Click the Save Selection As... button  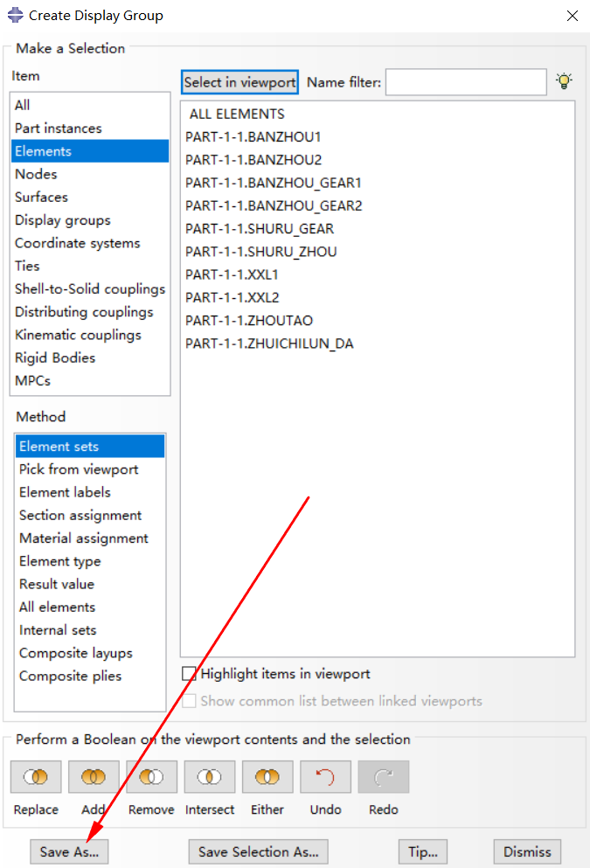[259, 852]
